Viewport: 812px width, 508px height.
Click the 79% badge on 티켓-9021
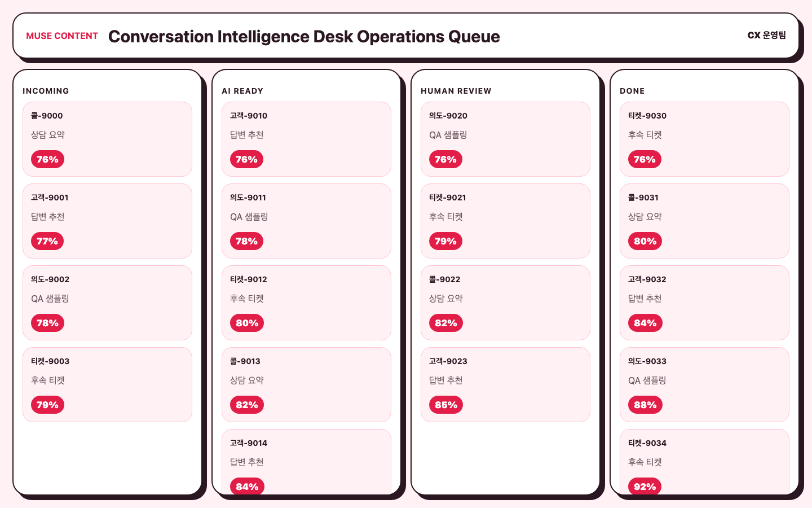tap(445, 241)
